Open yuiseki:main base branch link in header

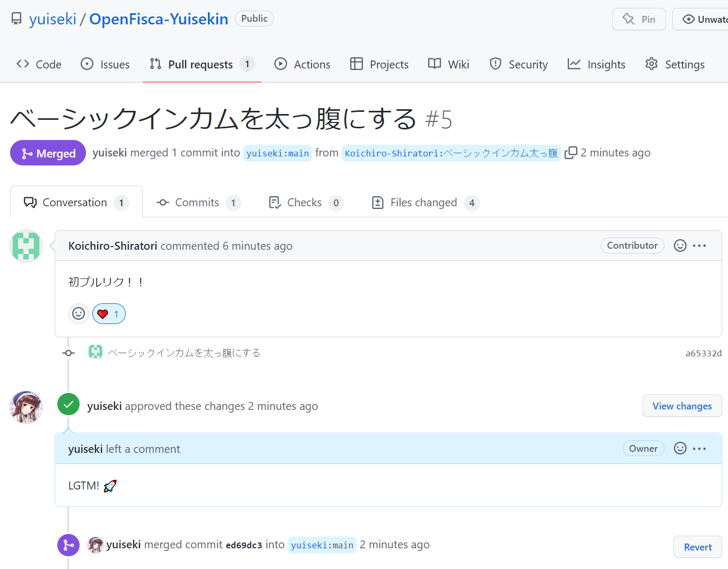click(x=278, y=153)
